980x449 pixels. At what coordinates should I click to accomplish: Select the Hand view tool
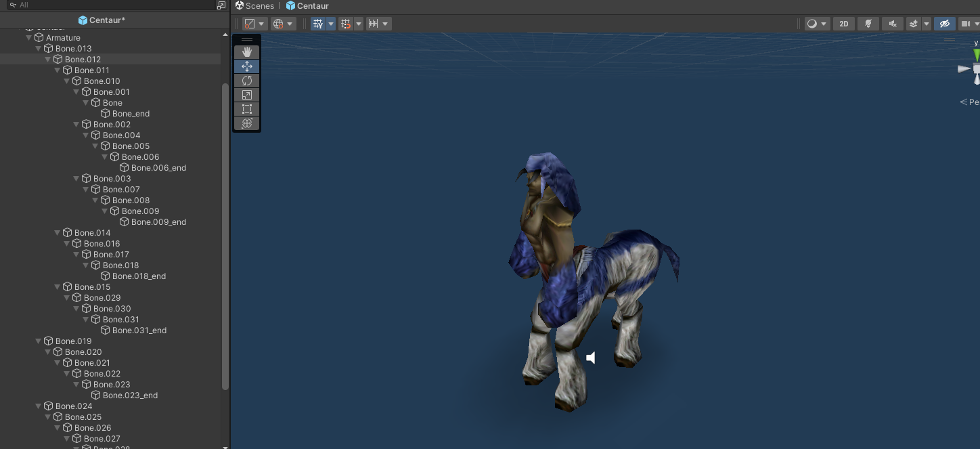pyautogui.click(x=246, y=52)
